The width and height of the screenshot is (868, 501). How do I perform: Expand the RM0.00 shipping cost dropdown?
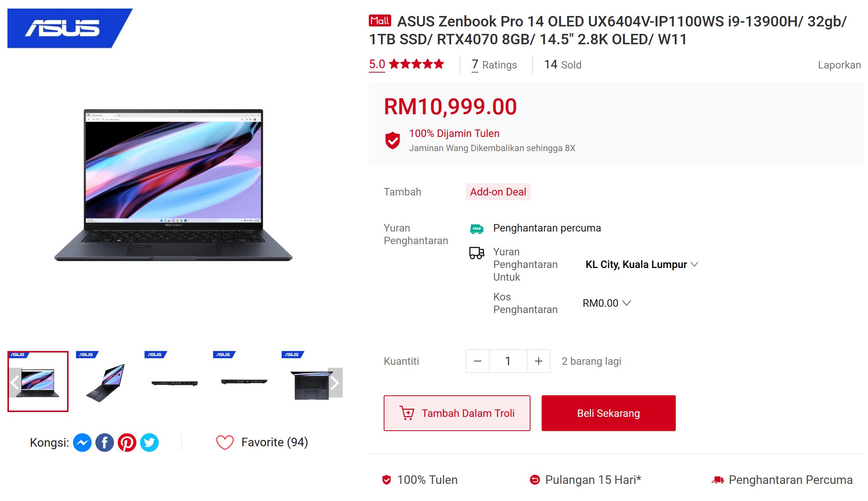pos(606,303)
